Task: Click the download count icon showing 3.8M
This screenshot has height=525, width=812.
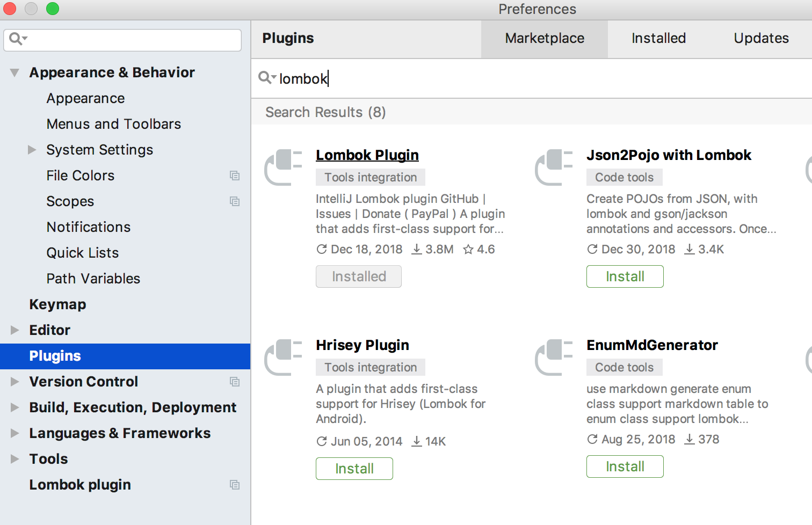Action: tap(417, 249)
